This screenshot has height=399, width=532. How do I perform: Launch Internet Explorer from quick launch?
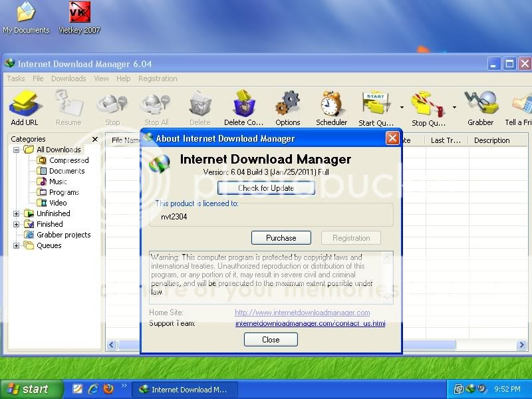click(93, 389)
